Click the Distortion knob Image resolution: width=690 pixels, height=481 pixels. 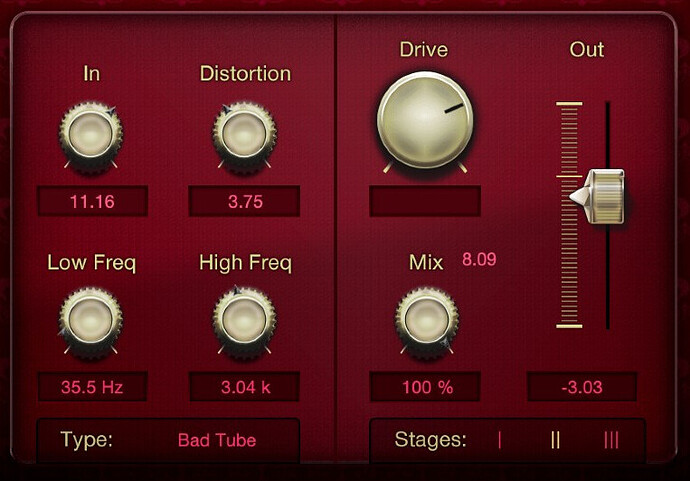245,135
